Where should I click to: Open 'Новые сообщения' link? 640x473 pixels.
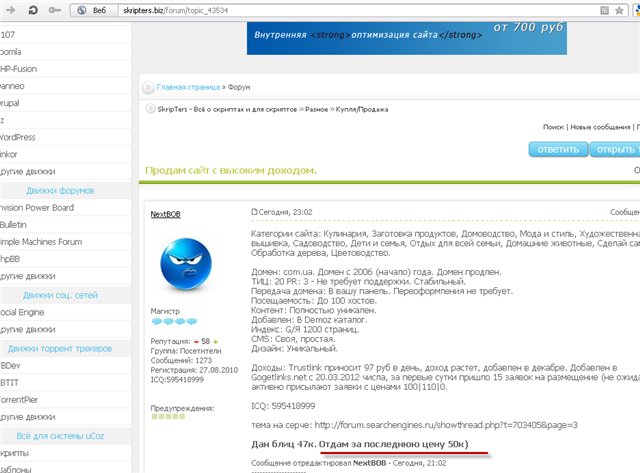pos(600,127)
